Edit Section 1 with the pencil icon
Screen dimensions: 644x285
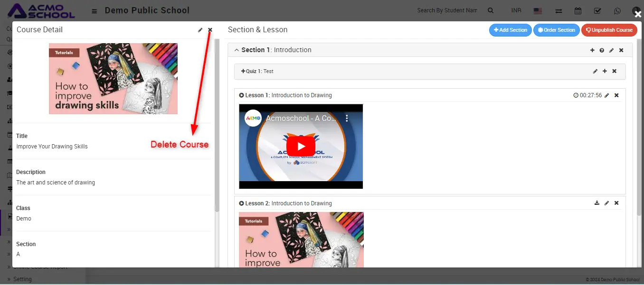(611, 50)
